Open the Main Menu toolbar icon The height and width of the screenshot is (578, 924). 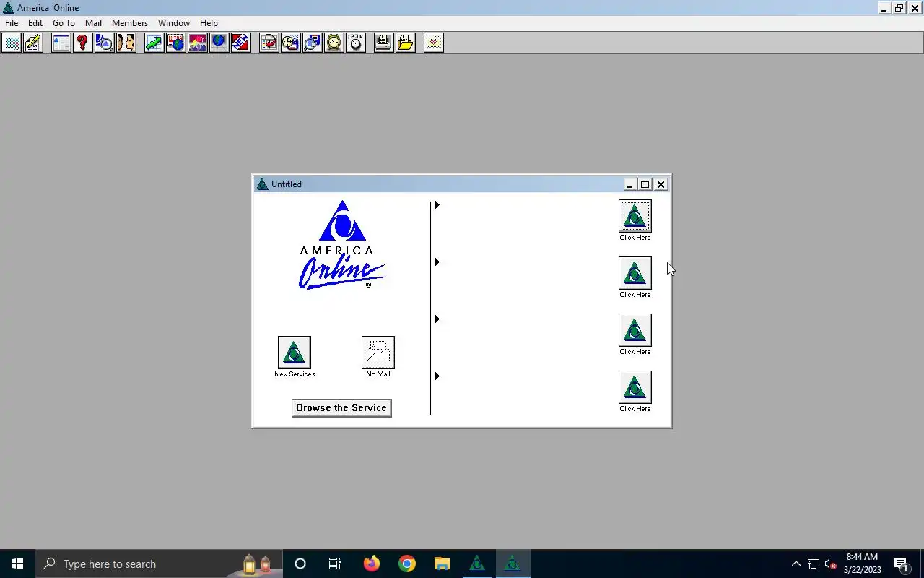[x=61, y=43]
